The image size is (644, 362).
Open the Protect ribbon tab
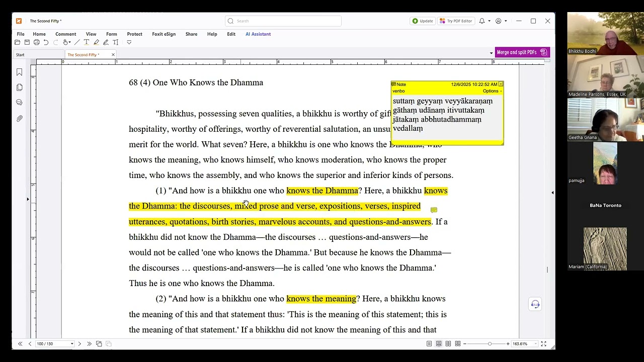[135, 34]
